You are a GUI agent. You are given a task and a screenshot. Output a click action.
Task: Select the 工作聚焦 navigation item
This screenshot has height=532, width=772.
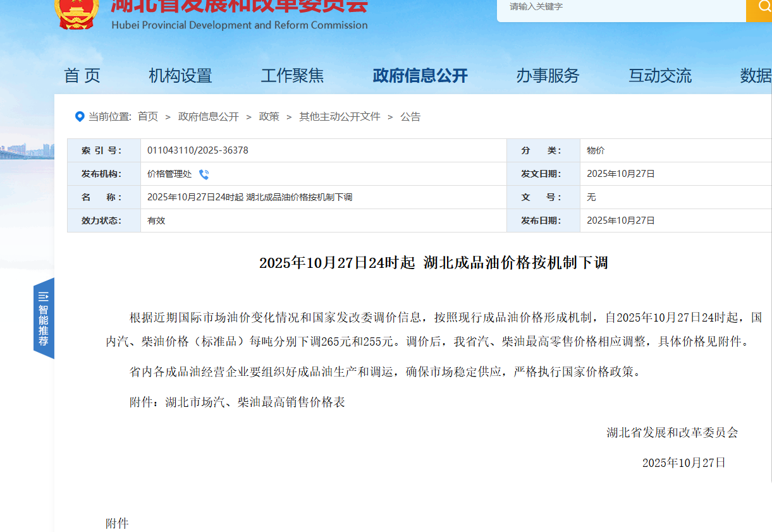[292, 76]
